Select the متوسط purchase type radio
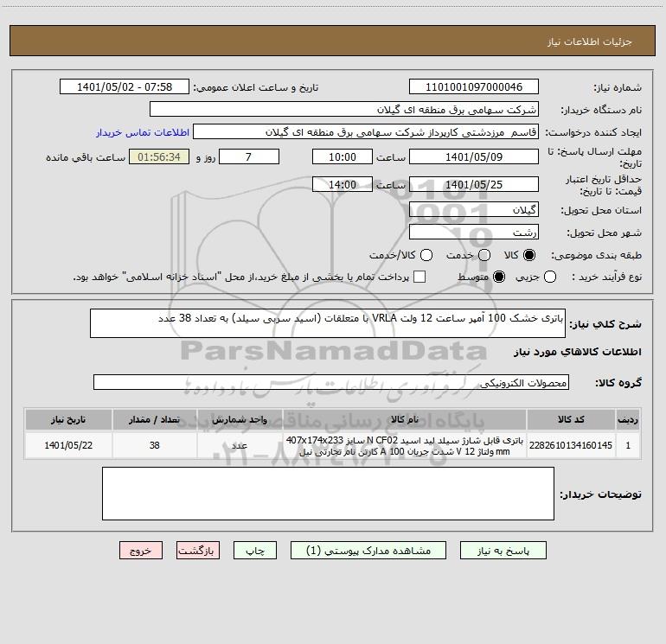The image size is (666, 644). 499,277
